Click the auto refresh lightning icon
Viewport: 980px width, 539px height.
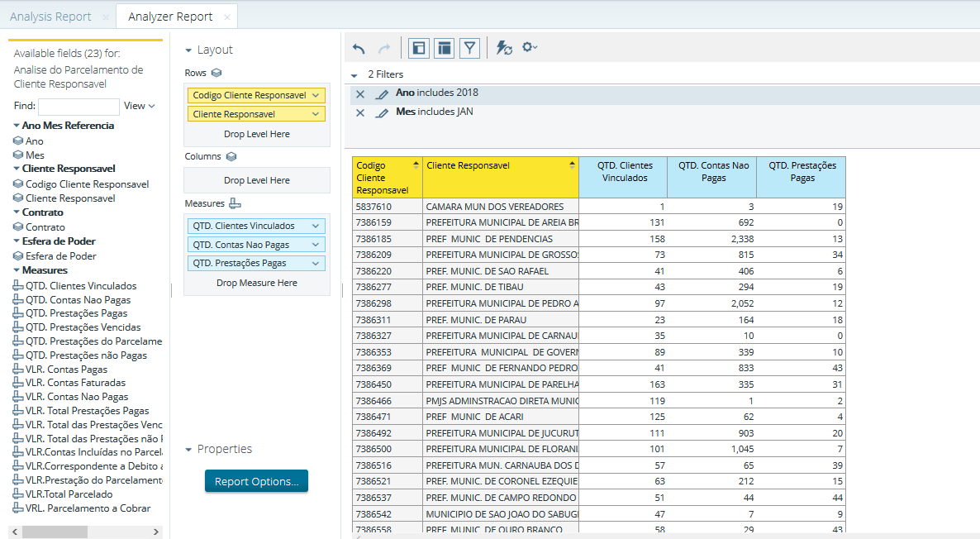[504, 49]
